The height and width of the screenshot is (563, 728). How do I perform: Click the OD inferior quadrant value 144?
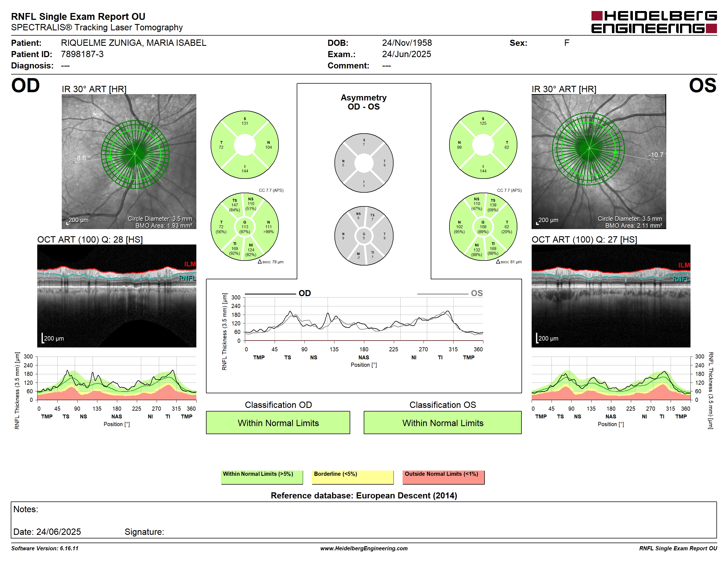[x=245, y=171]
